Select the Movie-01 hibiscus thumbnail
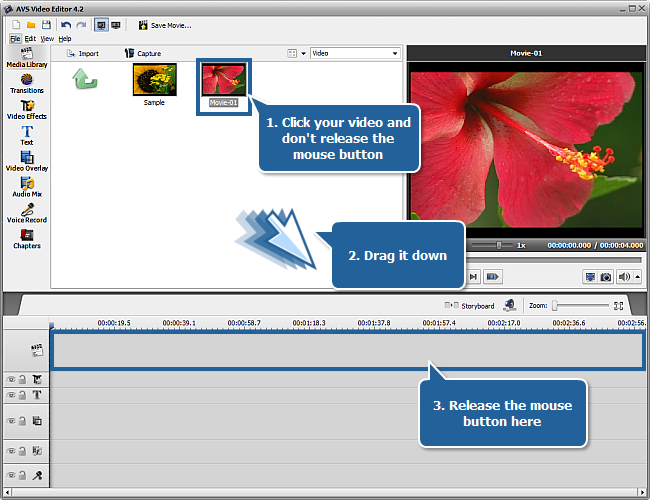650x500 pixels. coord(223,79)
